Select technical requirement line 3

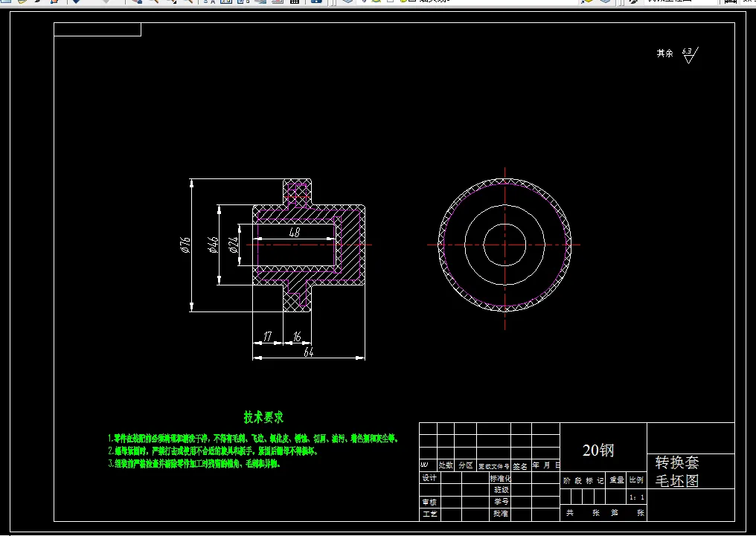click(x=193, y=464)
